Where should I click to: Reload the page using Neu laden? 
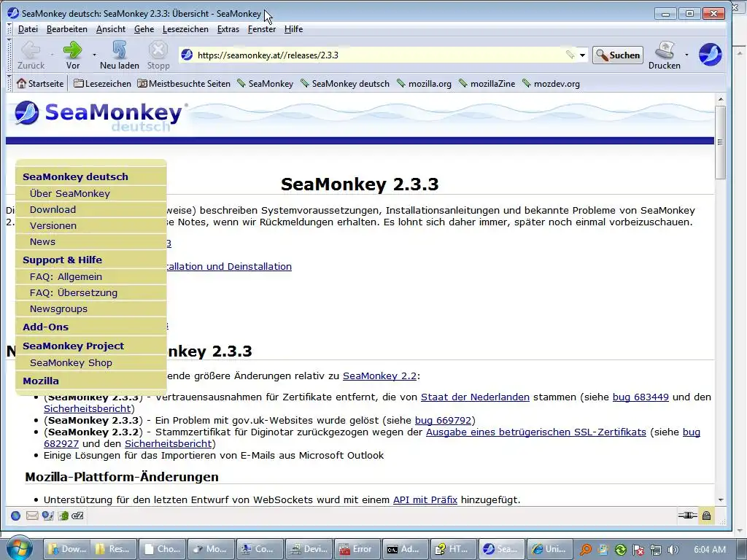120,55
